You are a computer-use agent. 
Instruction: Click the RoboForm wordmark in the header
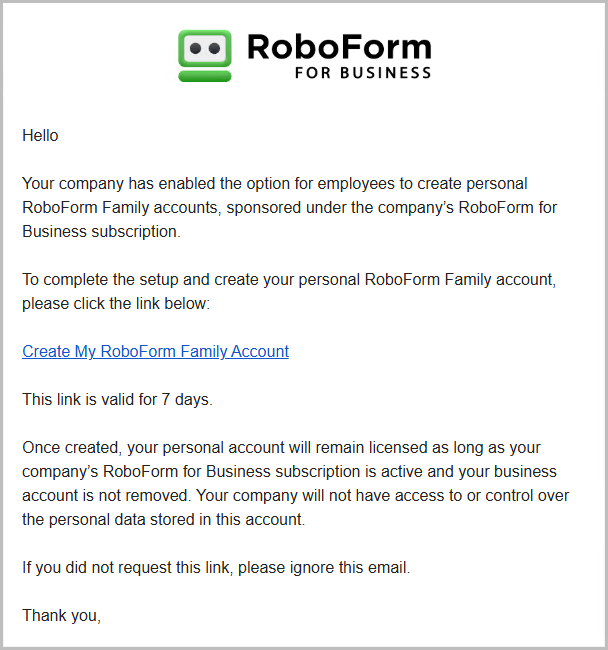point(338,46)
